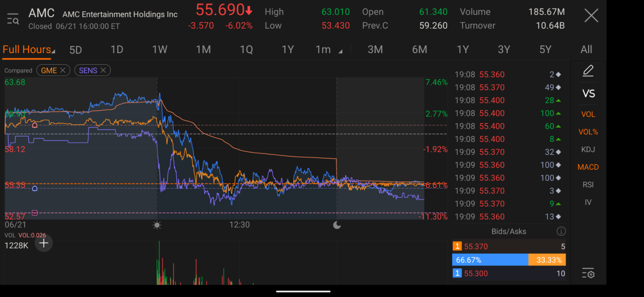Toggle IV indicator
The height and width of the screenshot is (297, 644).
[x=588, y=202]
